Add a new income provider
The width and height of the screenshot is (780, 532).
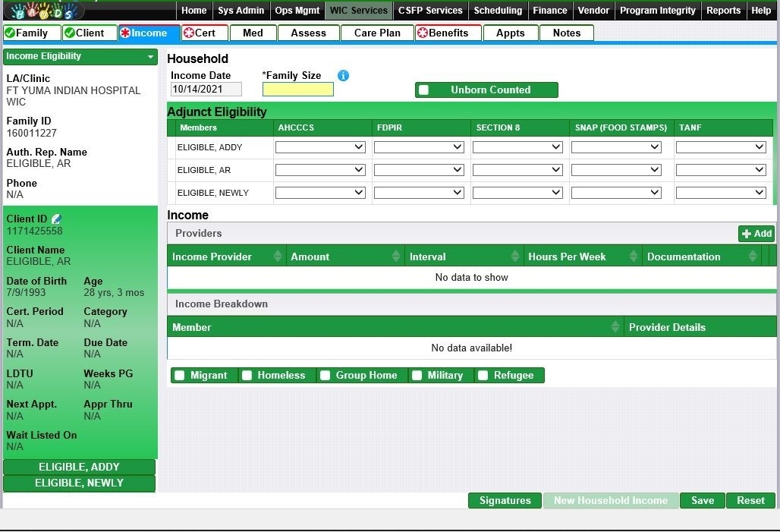(756, 234)
